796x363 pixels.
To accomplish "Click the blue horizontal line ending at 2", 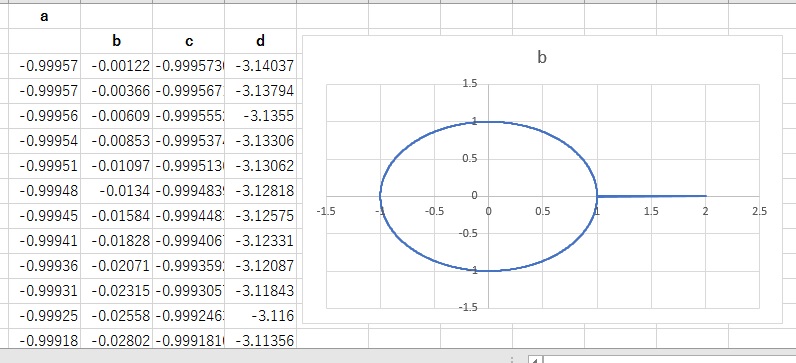I will 651,195.
